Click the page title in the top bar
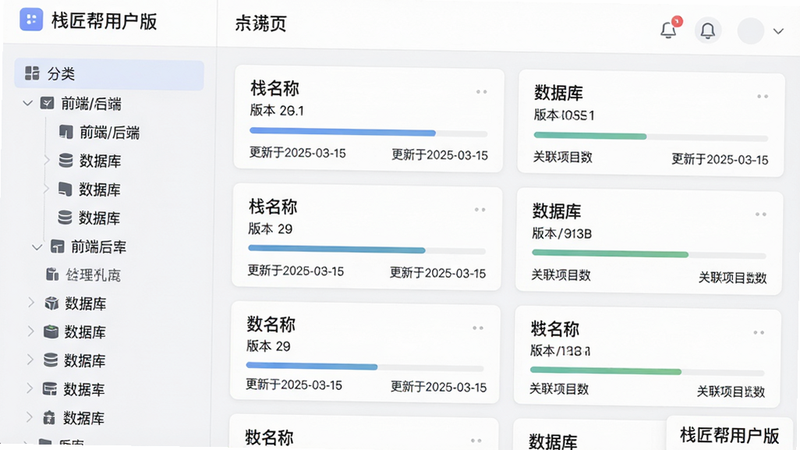Viewport: 800px width, 450px height. click(261, 23)
